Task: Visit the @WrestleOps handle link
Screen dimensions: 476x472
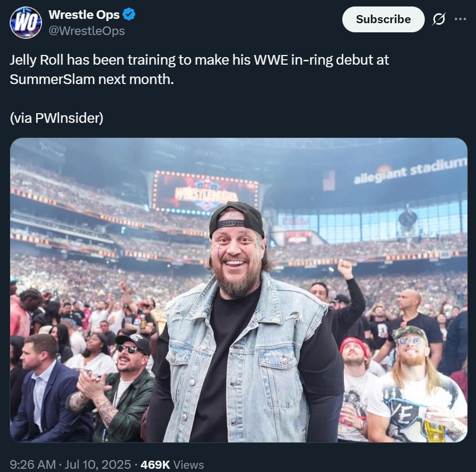Action: click(86, 31)
